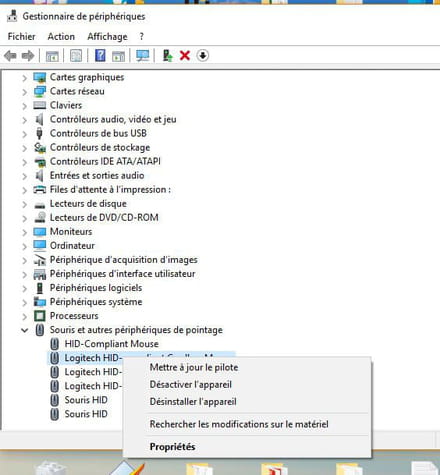The height and width of the screenshot is (475, 440).
Task: Click the back arrow toolbar icon
Action: tap(10, 56)
